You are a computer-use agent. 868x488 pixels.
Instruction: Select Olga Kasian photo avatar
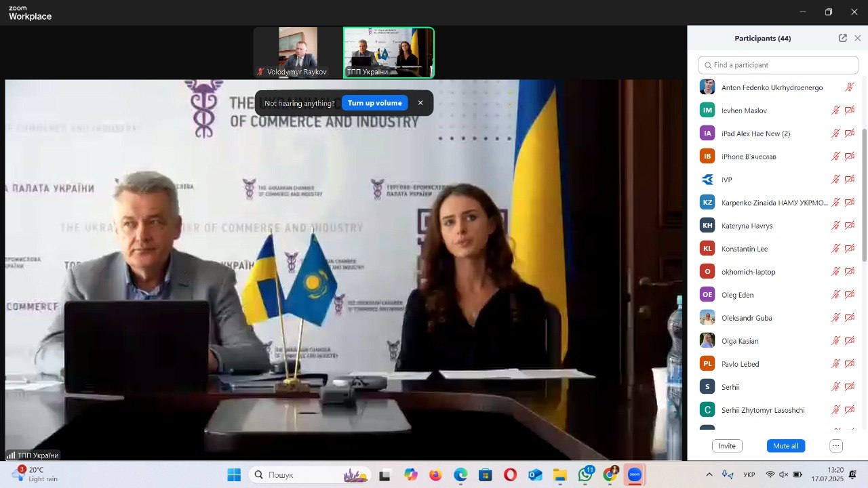pyautogui.click(x=707, y=341)
